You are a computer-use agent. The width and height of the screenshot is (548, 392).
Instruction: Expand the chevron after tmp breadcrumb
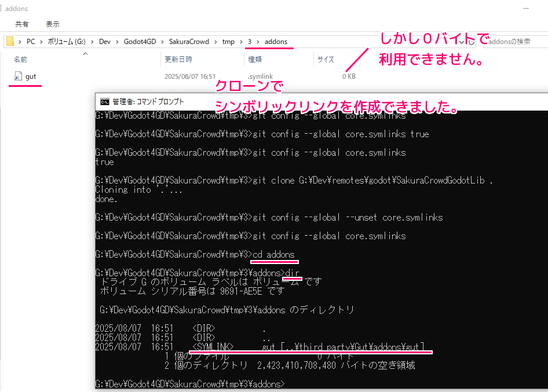240,42
